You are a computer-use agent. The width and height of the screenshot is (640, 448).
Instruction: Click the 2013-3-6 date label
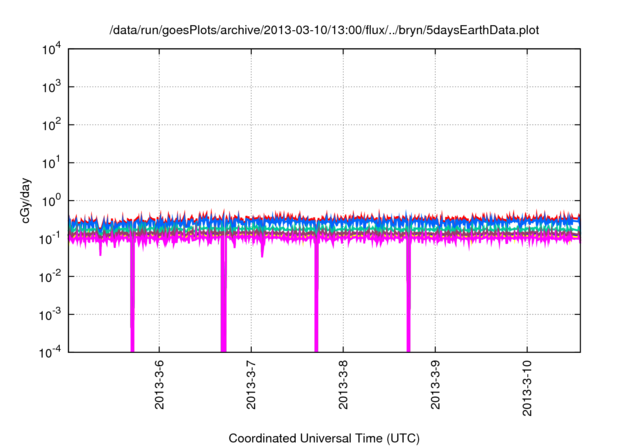[x=159, y=385]
